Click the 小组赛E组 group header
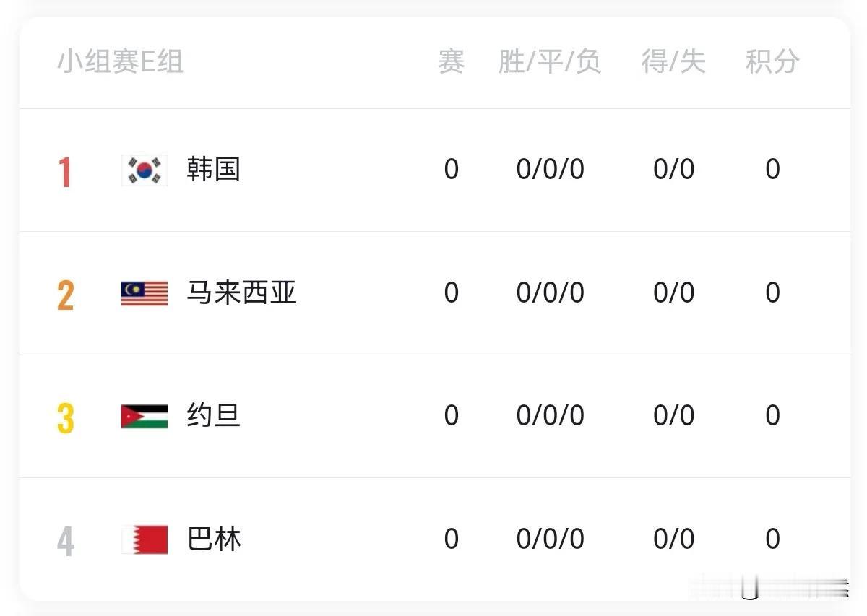The height and width of the screenshot is (616, 867). 120,61
